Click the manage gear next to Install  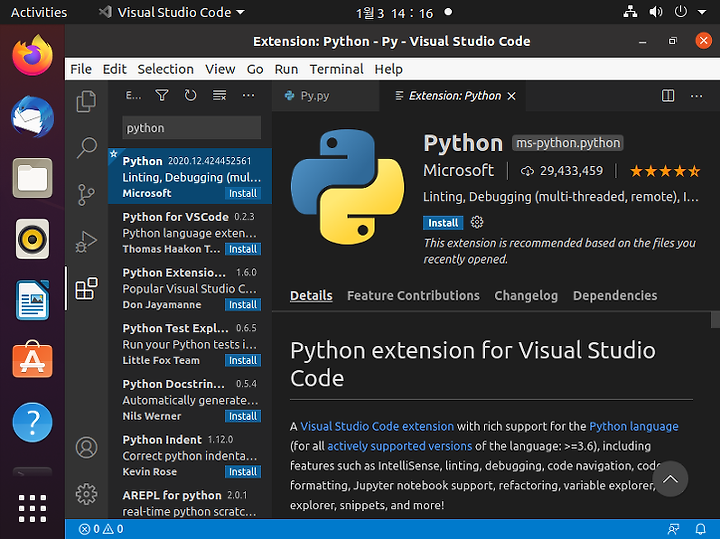pos(477,223)
